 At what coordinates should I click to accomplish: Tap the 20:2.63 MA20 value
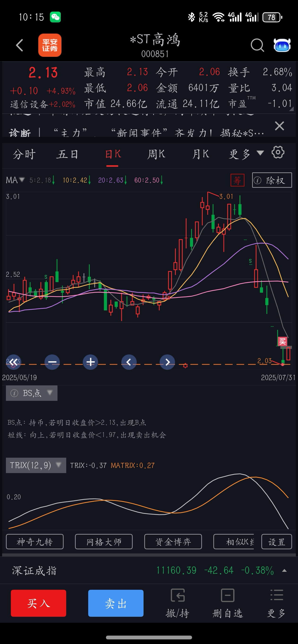click(112, 180)
